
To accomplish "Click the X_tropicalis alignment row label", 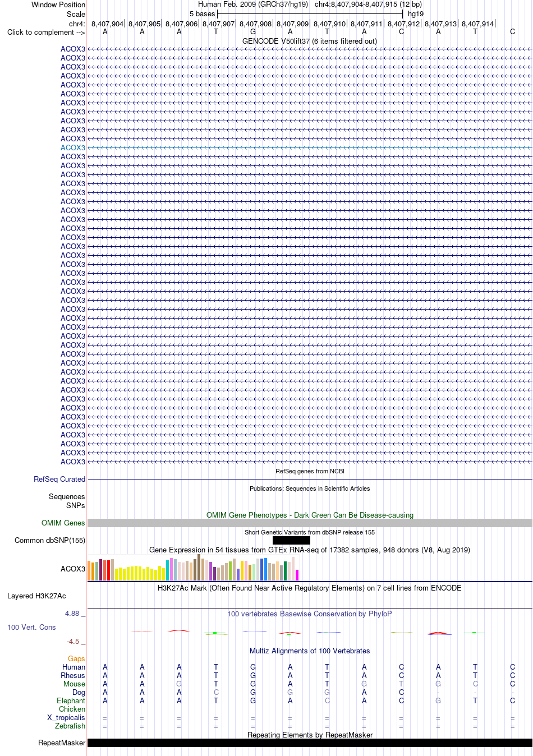I will [x=66, y=717].
